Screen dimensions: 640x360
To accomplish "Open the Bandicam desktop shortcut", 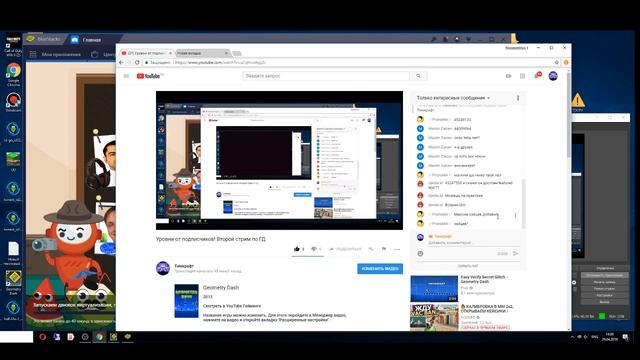I will [13, 102].
